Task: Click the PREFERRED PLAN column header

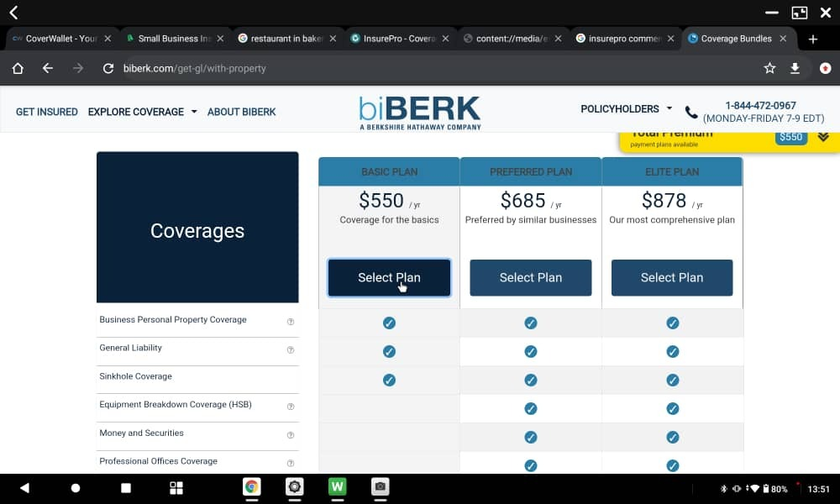Action: 531,172
